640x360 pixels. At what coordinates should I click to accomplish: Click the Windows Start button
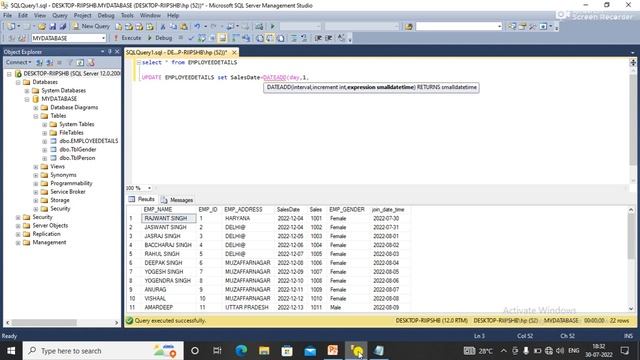[11, 351]
